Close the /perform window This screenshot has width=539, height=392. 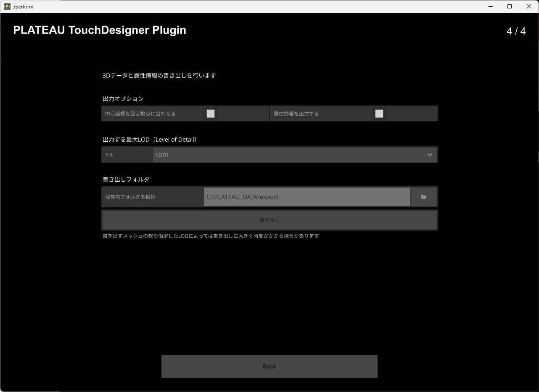coord(529,6)
